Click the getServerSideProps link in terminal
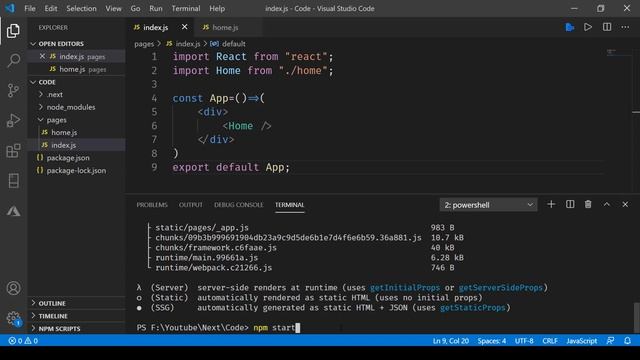 pyautogui.click(x=501, y=288)
